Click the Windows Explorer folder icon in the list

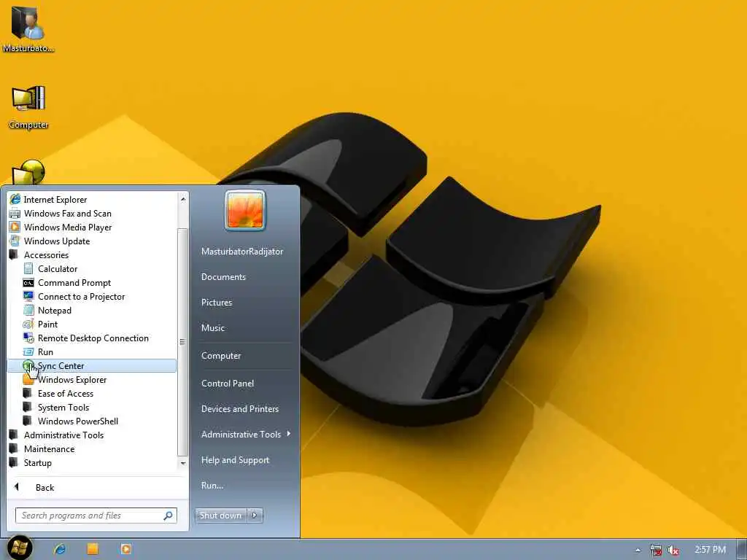(28, 379)
